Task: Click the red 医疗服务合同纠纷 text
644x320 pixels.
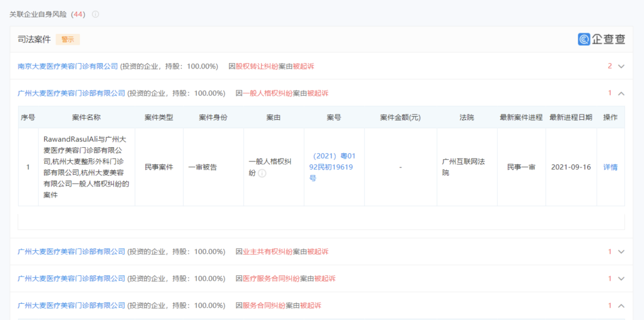Action: 271,278
